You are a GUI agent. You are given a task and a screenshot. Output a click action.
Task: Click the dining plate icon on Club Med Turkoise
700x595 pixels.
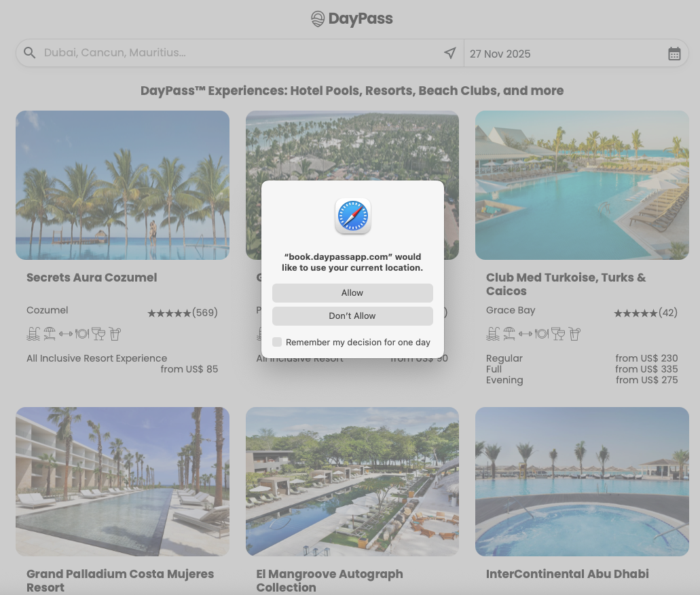[542, 334]
